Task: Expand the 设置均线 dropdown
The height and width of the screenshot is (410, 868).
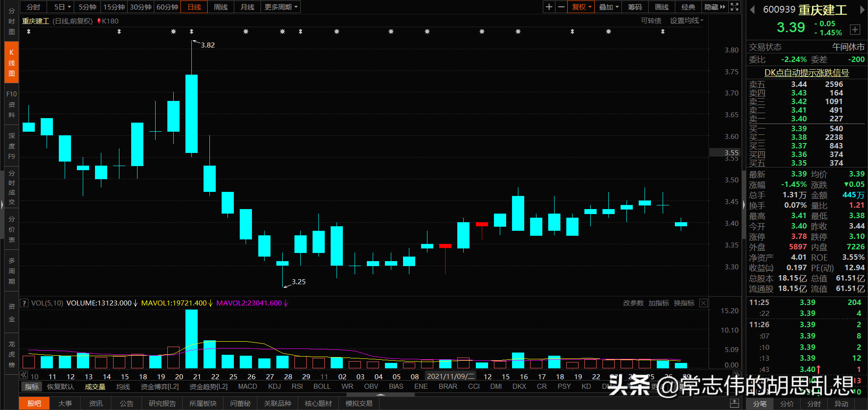Action: pyautogui.click(x=686, y=21)
